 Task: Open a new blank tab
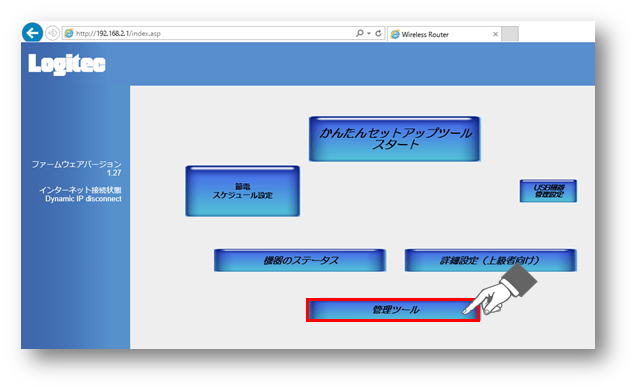click(510, 34)
